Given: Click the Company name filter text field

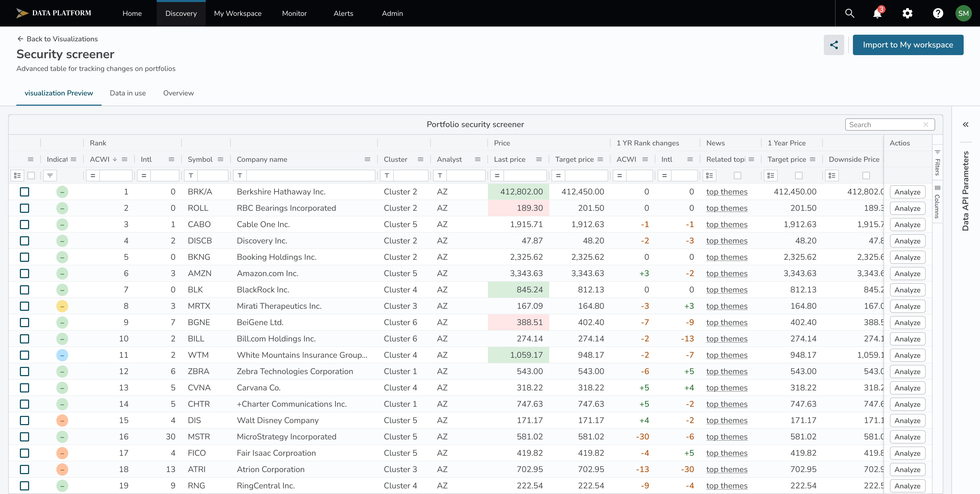Looking at the screenshot, I should click(310, 175).
